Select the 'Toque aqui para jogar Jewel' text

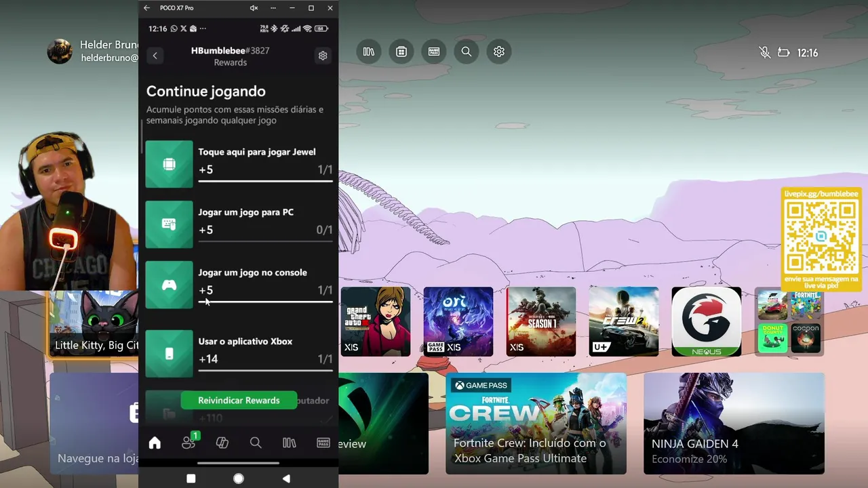(x=257, y=152)
